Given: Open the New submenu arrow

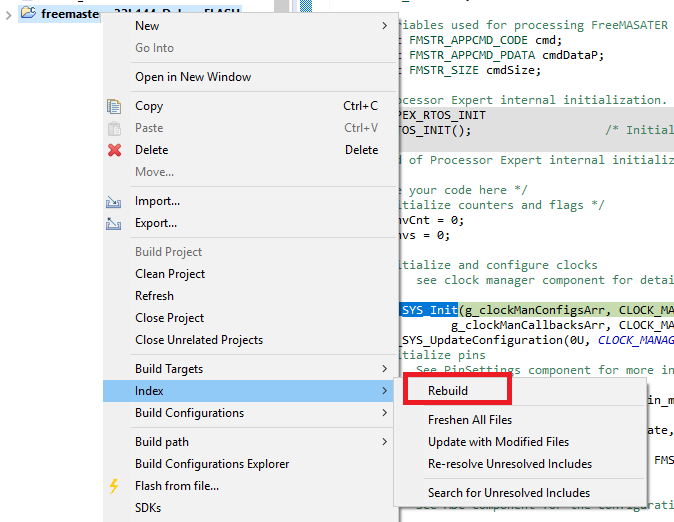Looking at the screenshot, I should click(x=385, y=26).
